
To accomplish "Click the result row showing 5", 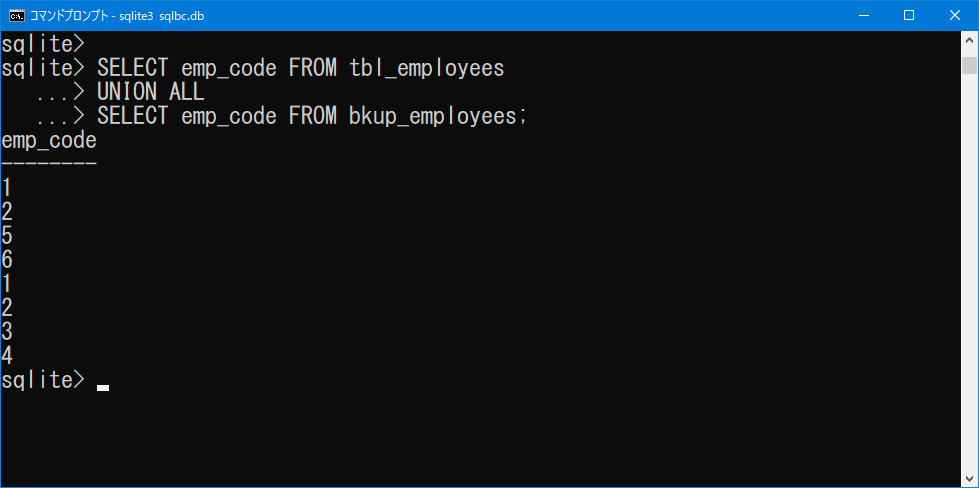I will (7, 236).
